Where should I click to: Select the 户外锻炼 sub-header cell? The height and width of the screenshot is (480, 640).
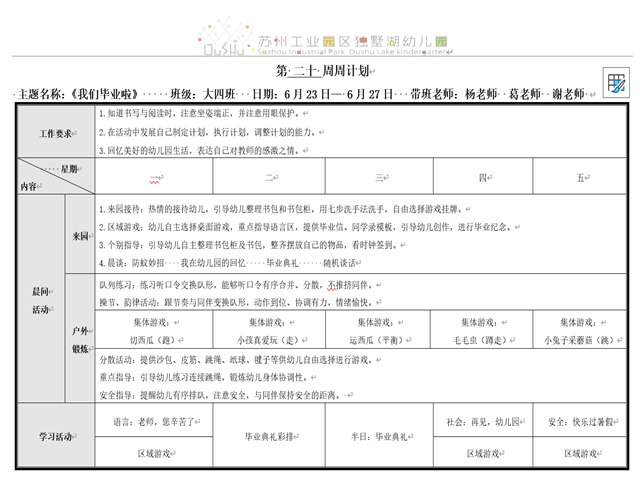pos(80,339)
